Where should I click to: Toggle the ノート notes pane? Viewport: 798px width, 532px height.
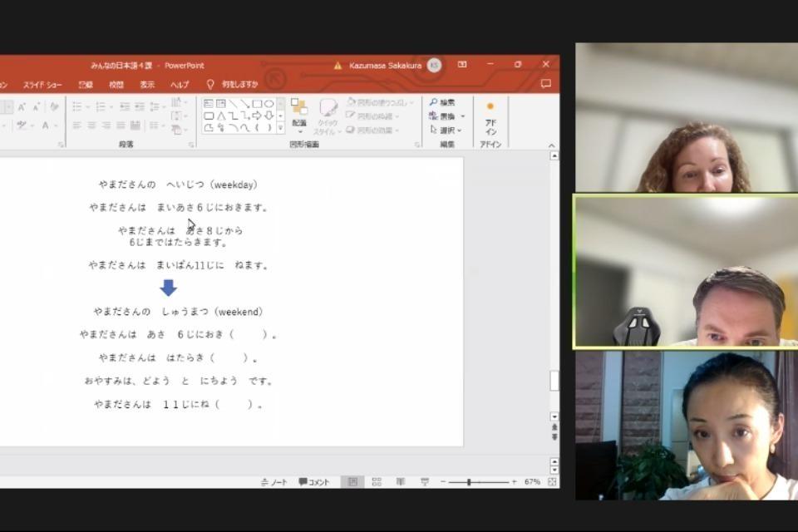(x=274, y=482)
